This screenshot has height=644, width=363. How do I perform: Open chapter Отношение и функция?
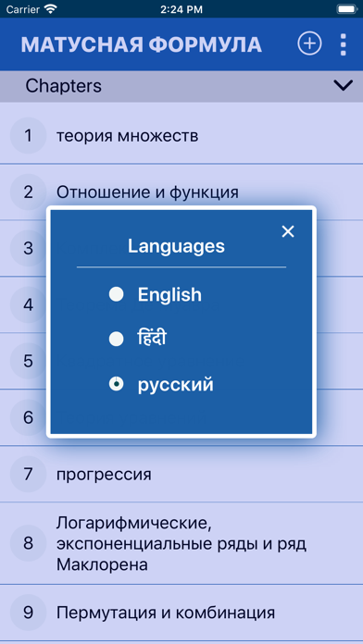181,192
